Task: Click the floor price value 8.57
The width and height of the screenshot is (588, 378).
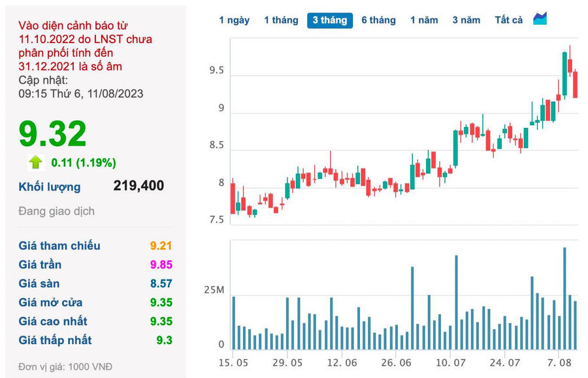Action: pyautogui.click(x=161, y=284)
